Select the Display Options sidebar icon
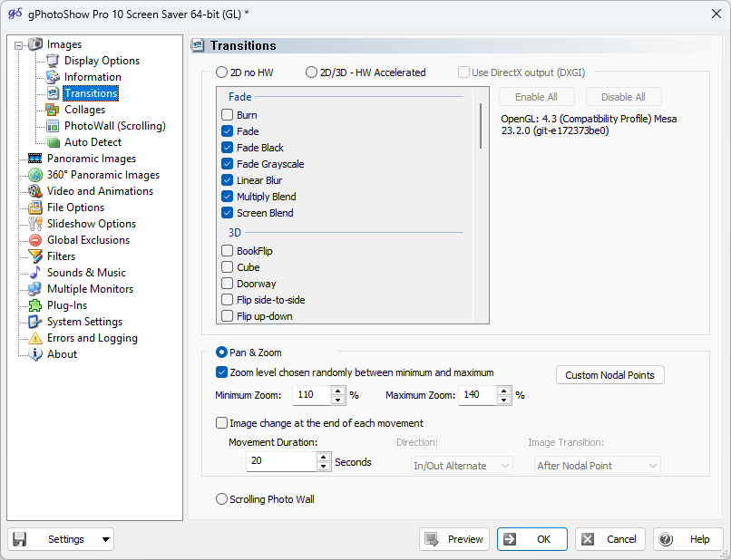The image size is (731, 560). (52, 61)
